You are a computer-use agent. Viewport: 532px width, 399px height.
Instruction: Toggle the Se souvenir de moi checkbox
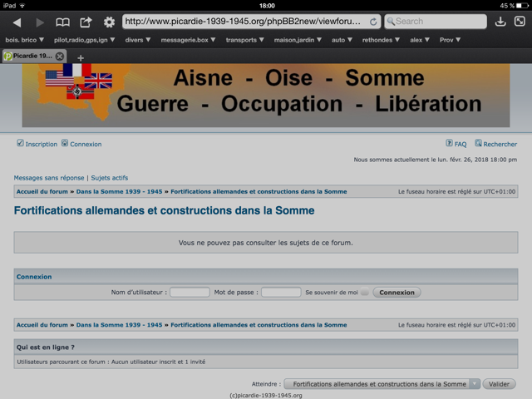click(x=365, y=292)
